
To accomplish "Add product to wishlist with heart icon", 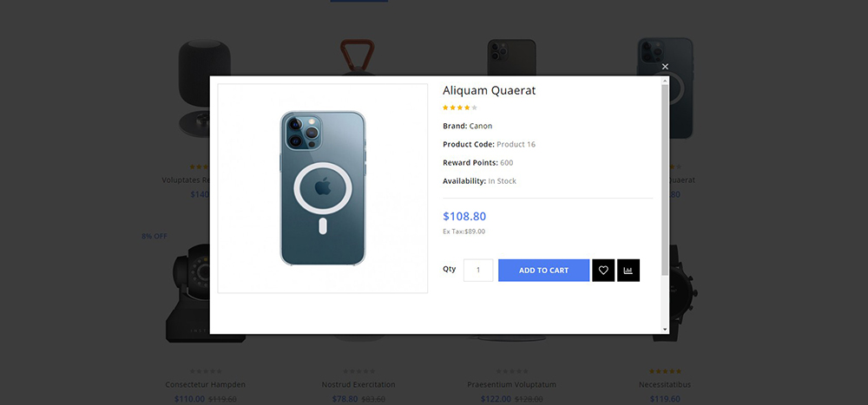I will click(x=603, y=271).
